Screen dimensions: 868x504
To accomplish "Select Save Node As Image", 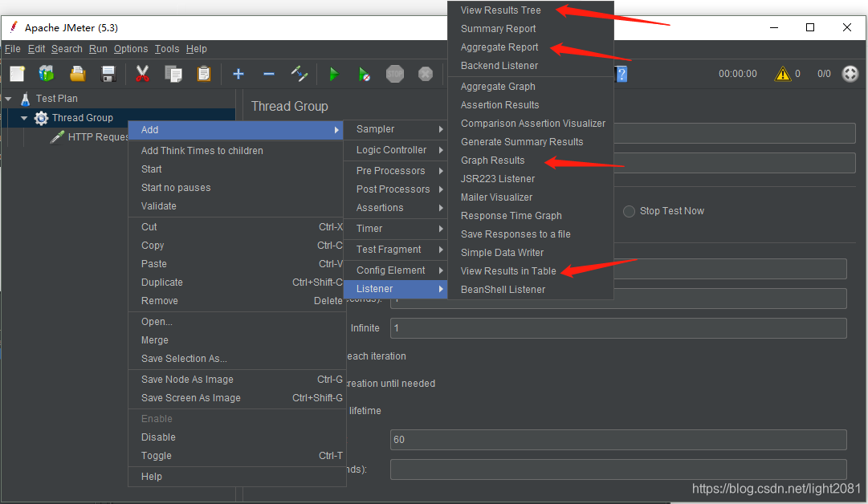I will pyautogui.click(x=236, y=380).
